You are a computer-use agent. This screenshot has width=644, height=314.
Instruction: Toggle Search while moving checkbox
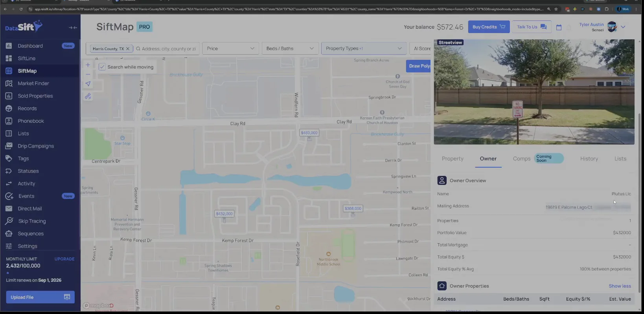pos(102,67)
